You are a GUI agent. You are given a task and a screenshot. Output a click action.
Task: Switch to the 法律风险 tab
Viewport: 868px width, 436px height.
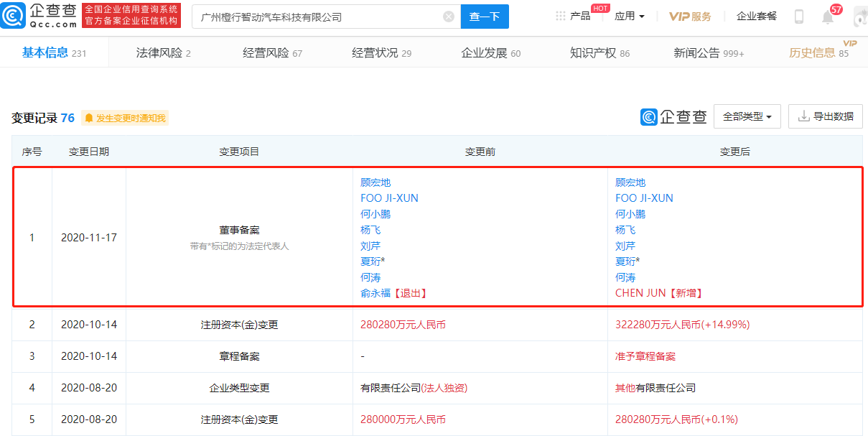pyautogui.click(x=163, y=53)
